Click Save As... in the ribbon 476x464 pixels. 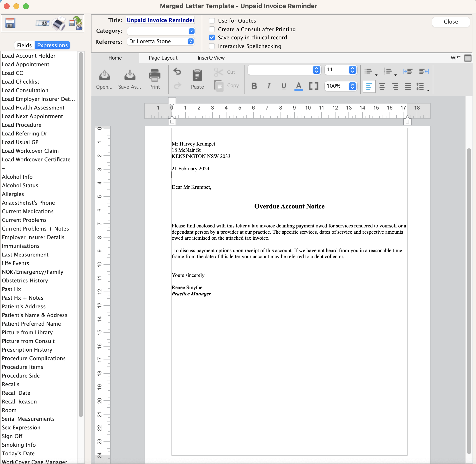(129, 79)
